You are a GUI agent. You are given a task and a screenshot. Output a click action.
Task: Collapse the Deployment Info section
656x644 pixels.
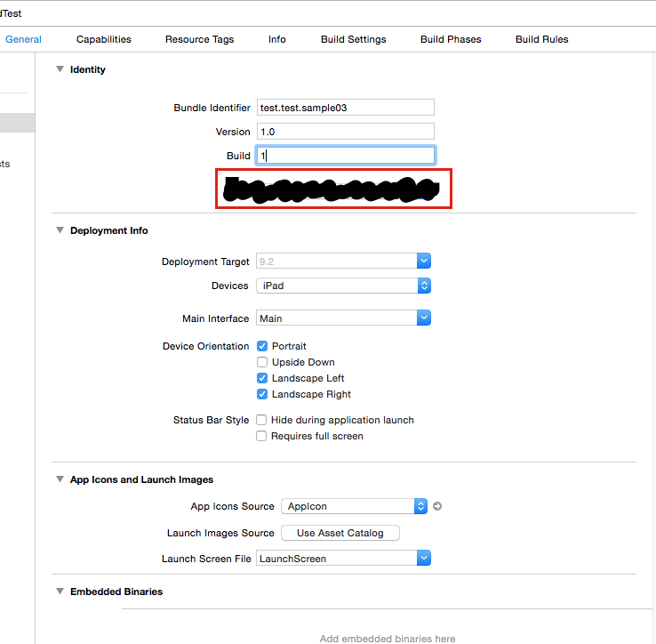pyautogui.click(x=60, y=230)
